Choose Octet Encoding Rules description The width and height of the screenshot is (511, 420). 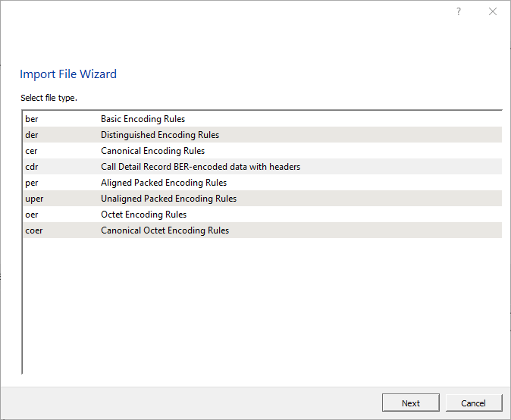point(143,215)
